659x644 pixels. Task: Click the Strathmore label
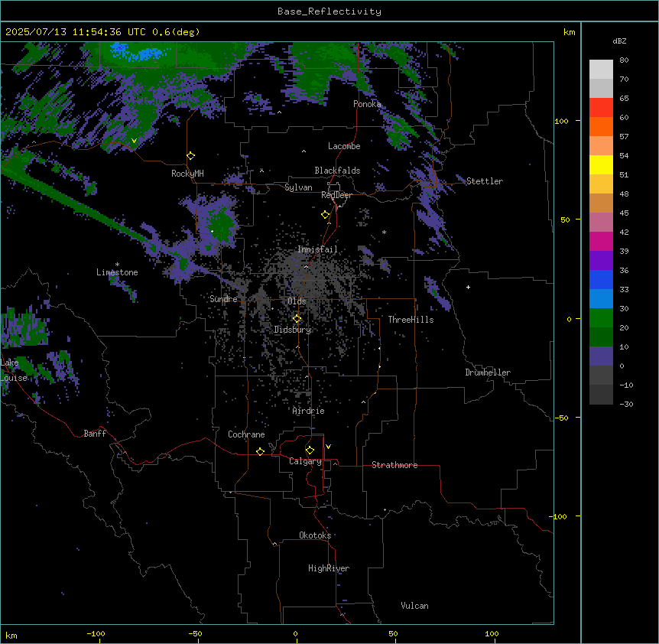tap(394, 465)
